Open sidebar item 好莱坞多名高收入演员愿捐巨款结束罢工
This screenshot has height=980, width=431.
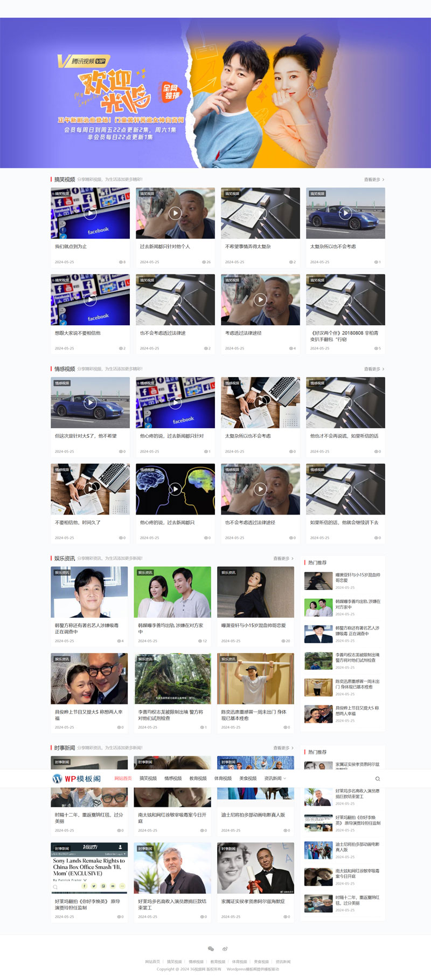coord(358,793)
